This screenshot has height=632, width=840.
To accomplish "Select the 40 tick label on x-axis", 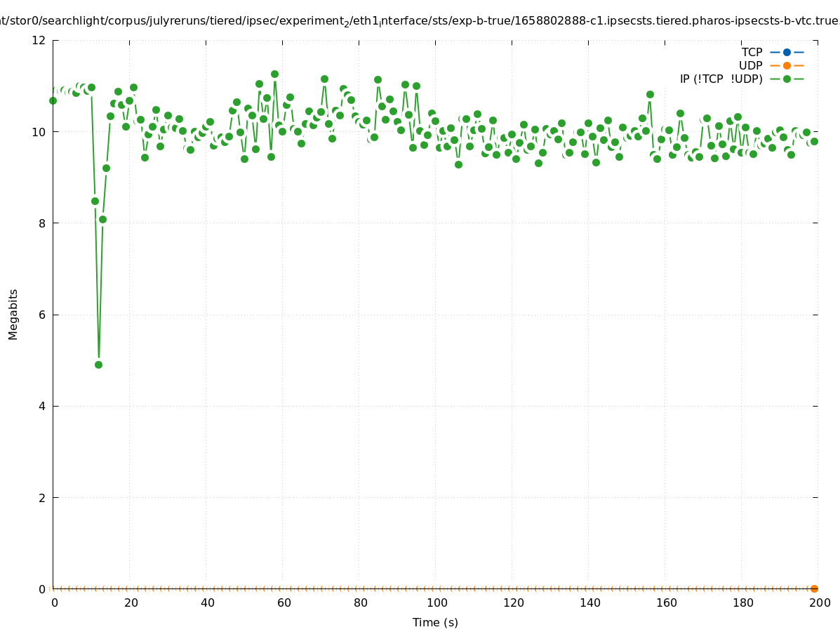I will 207,603.
